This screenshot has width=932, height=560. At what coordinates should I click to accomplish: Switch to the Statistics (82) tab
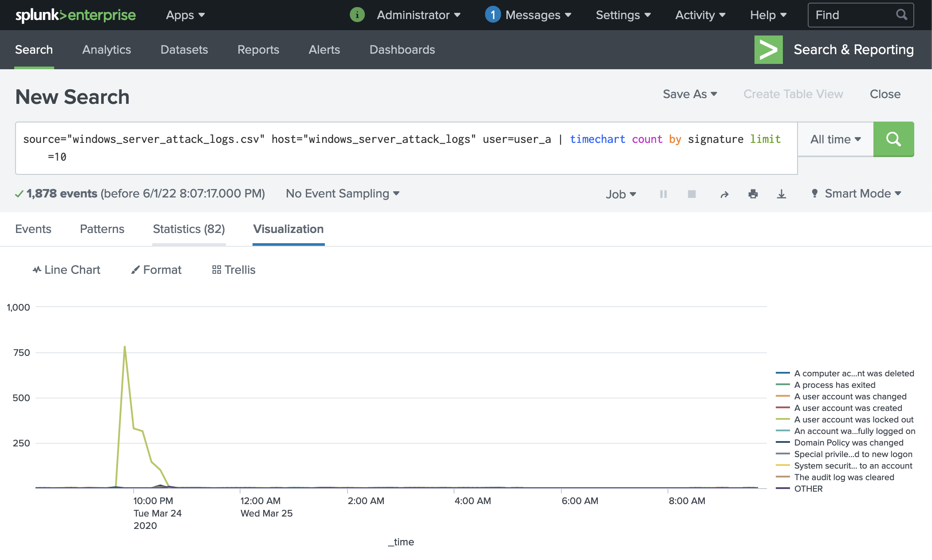click(189, 229)
